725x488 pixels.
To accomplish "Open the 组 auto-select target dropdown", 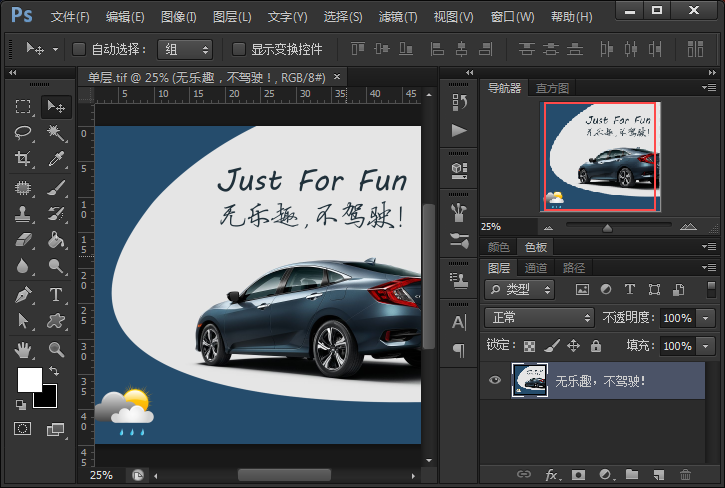I will pyautogui.click(x=186, y=49).
